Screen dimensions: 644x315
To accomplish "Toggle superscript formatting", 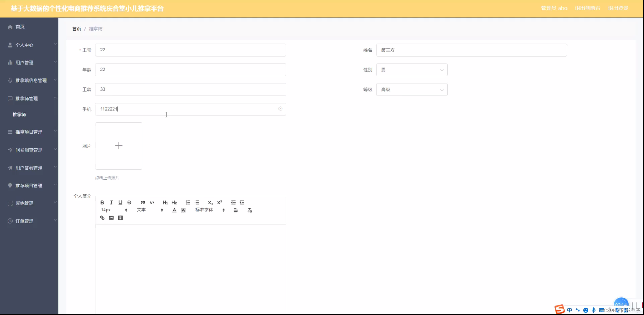I will (x=219, y=202).
